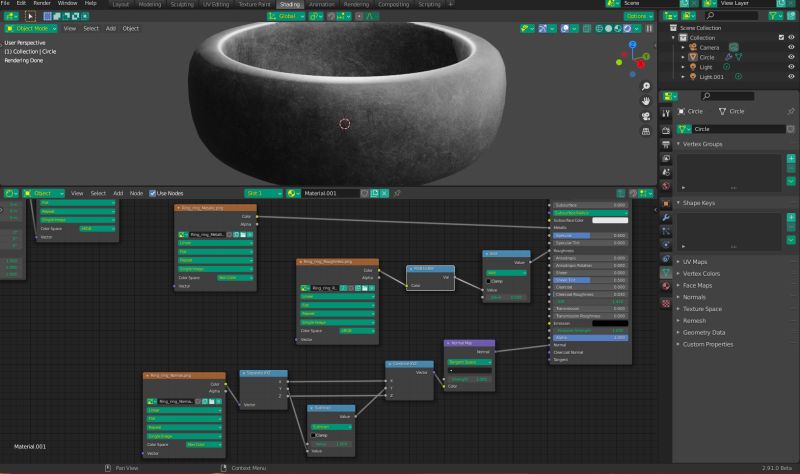Open the View Layer properties tab
The image size is (800, 474).
click(666, 158)
